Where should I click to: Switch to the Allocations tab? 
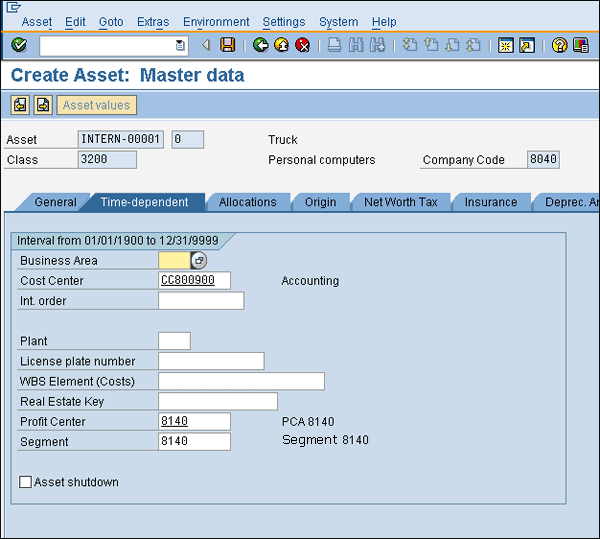247,202
